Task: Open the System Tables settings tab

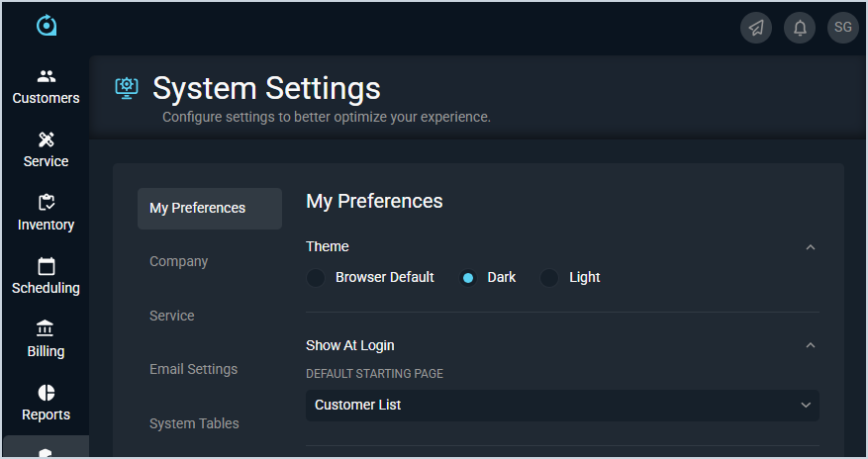Action: (x=195, y=423)
